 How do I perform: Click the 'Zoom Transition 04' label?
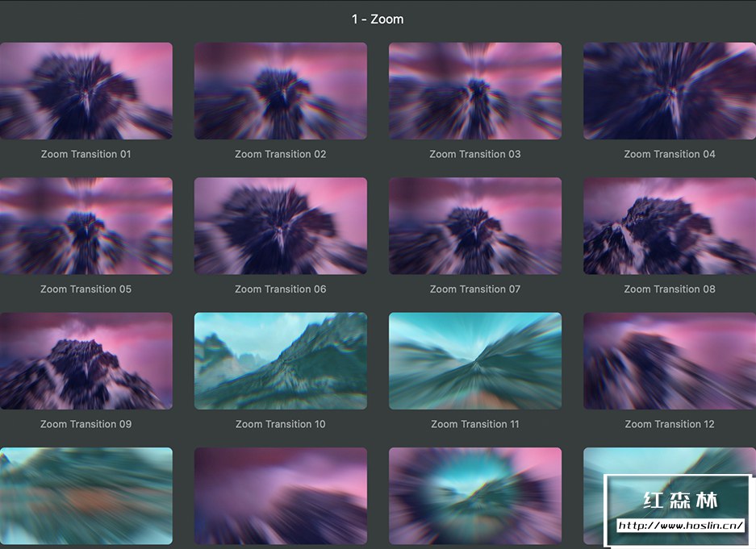(670, 154)
